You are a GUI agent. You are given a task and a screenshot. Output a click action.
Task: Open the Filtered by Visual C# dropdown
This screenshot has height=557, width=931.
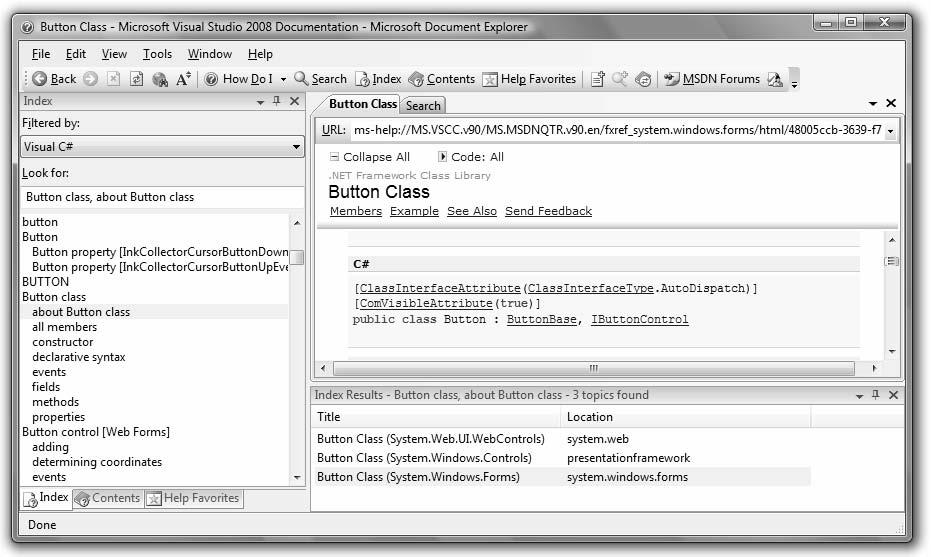(162, 147)
